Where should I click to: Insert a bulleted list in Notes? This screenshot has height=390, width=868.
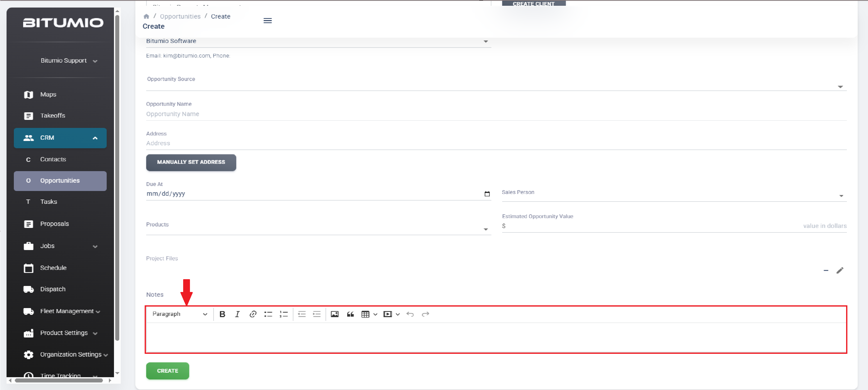268,314
